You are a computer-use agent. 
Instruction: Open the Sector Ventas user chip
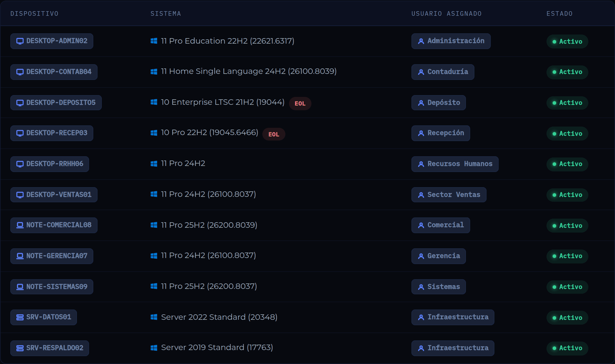(x=449, y=195)
